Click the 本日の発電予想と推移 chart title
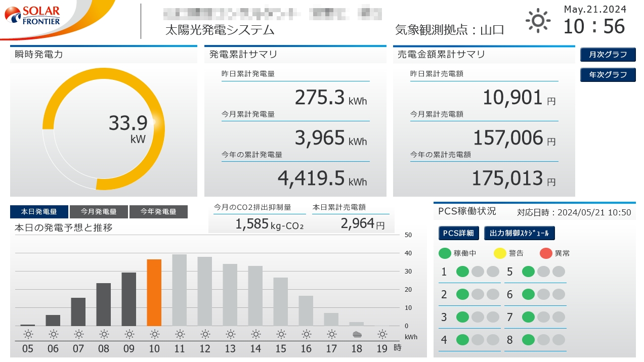 [x=64, y=228]
